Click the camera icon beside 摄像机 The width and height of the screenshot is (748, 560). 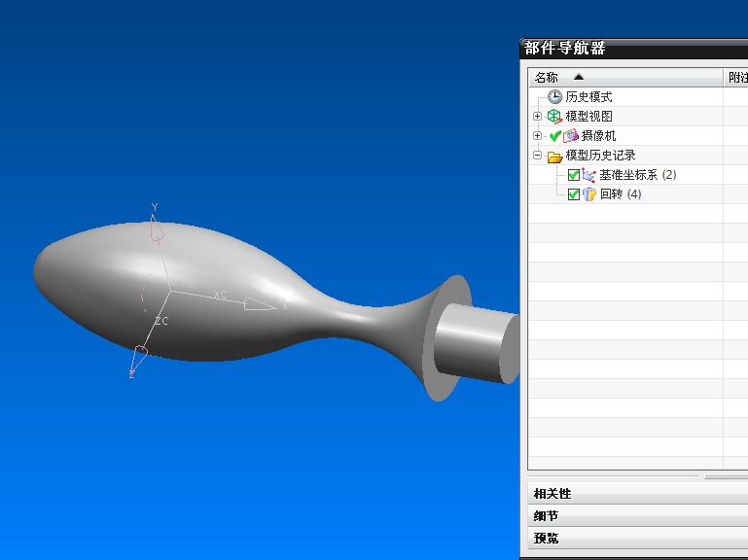[571, 136]
